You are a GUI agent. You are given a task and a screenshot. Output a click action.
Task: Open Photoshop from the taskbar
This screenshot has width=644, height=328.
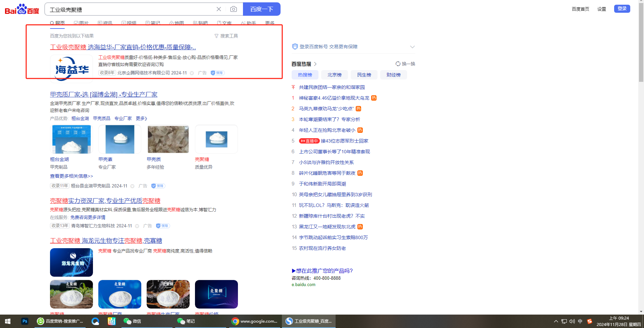pyautogui.click(x=25, y=321)
